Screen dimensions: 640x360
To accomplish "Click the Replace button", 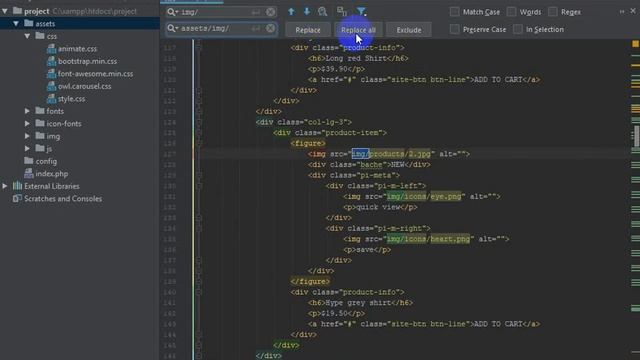I will click(308, 30).
